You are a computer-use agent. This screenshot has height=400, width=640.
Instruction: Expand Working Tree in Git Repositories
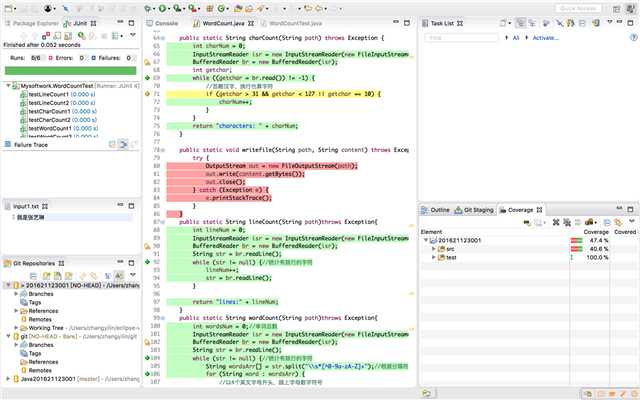tap(16, 328)
